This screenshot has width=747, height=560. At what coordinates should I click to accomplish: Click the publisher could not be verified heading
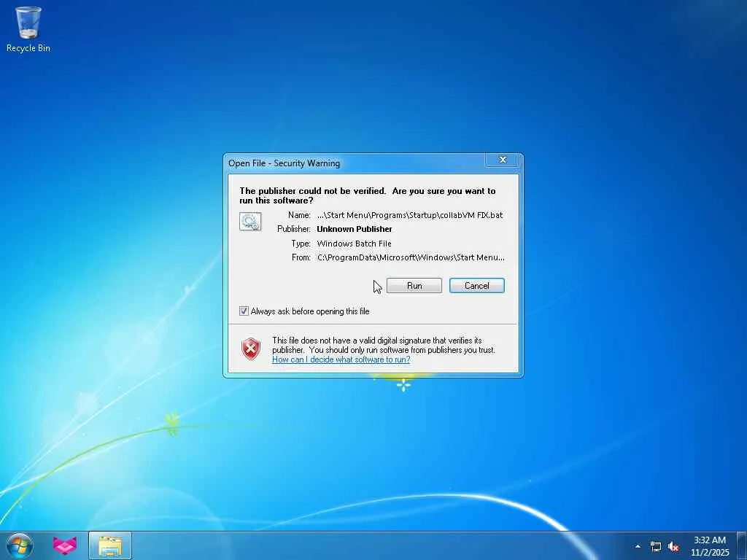368,195
